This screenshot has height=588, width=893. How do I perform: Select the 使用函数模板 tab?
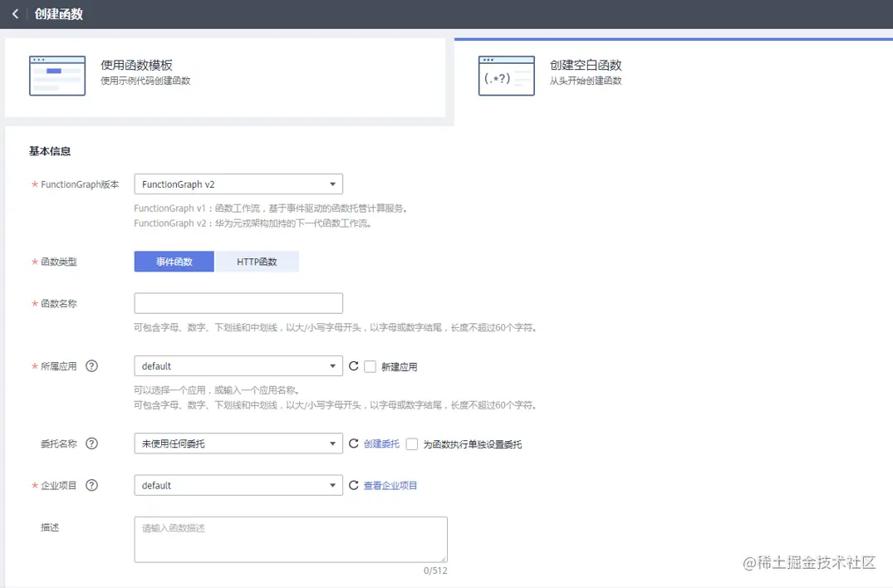225,78
